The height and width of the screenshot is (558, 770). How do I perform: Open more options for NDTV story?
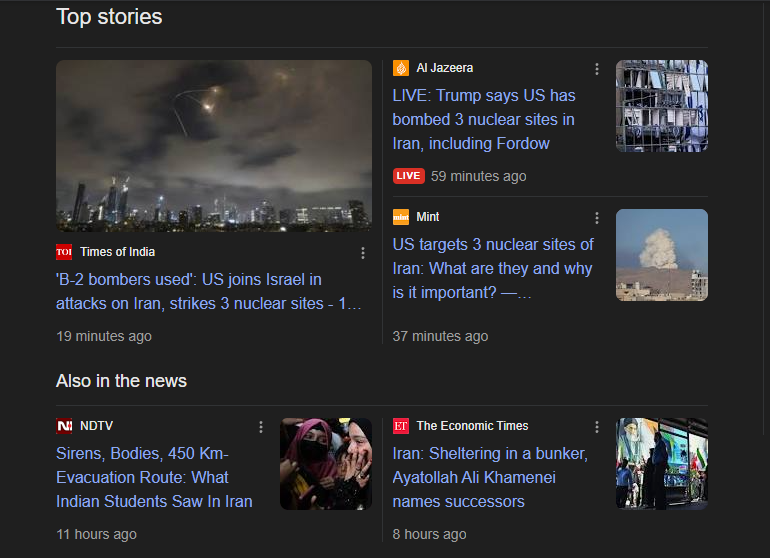tap(261, 427)
